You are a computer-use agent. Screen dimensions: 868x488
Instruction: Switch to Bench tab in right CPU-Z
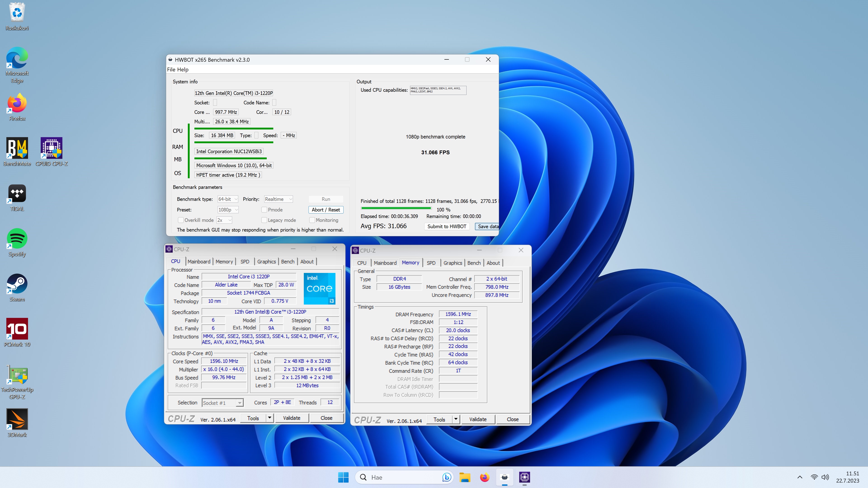[474, 263]
